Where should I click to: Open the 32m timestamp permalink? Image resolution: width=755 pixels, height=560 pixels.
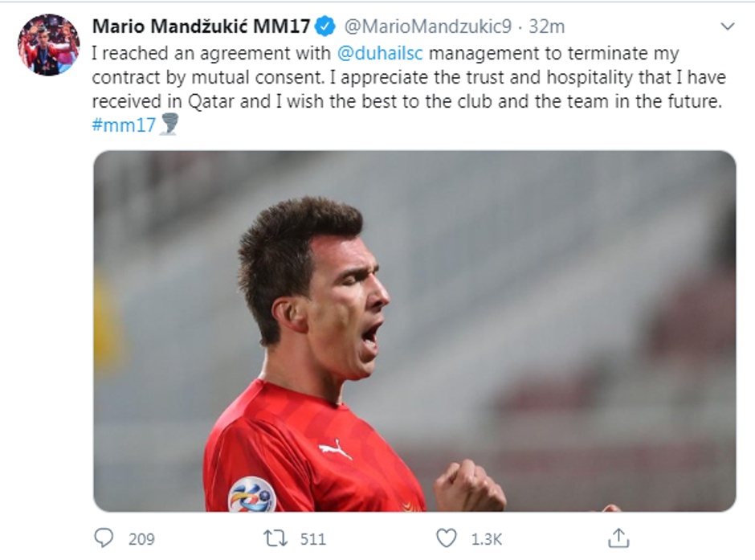(546, 27)
